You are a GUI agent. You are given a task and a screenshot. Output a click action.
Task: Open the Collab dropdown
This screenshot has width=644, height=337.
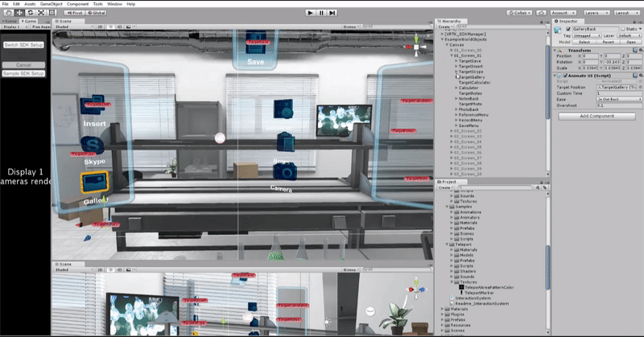[x=520, y=13]
